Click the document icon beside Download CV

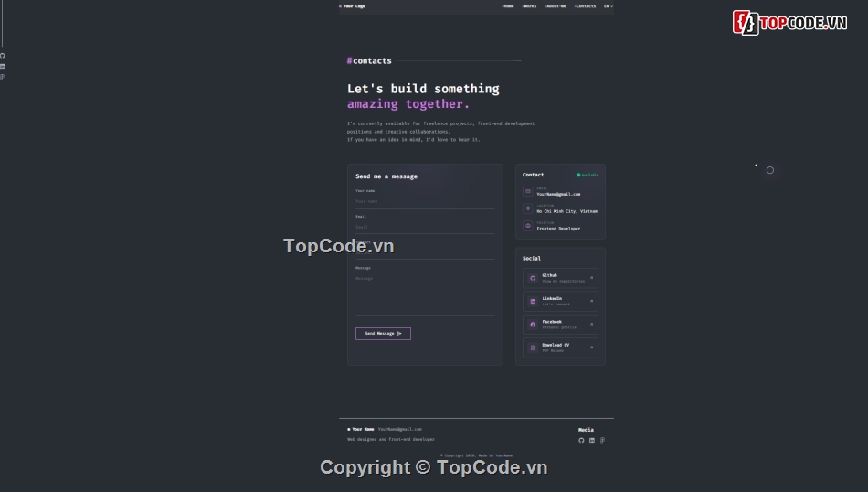(533, 348)
